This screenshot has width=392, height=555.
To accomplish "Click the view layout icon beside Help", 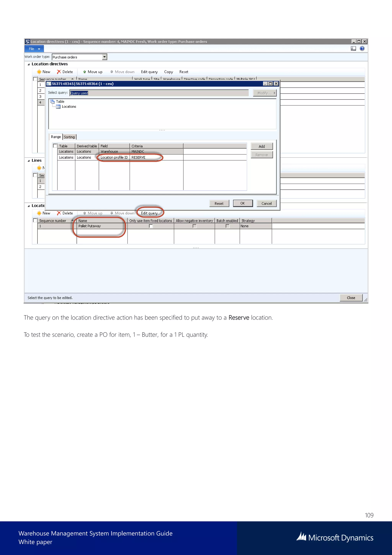I will [353, 49].
